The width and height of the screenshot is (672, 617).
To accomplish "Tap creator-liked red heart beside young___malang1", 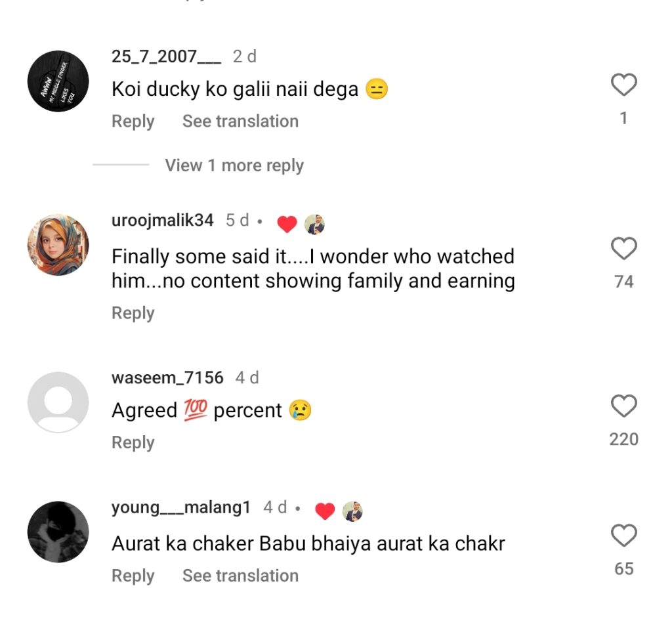I will [x=325, y=511].
